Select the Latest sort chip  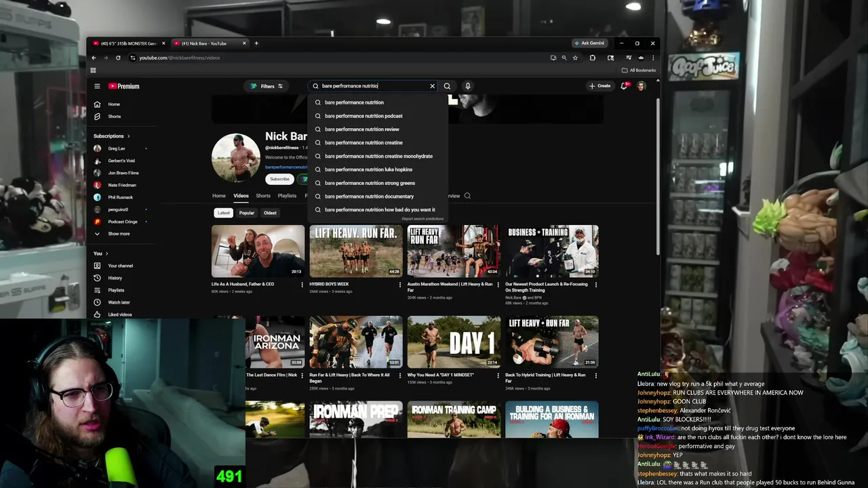pos(224,213)
